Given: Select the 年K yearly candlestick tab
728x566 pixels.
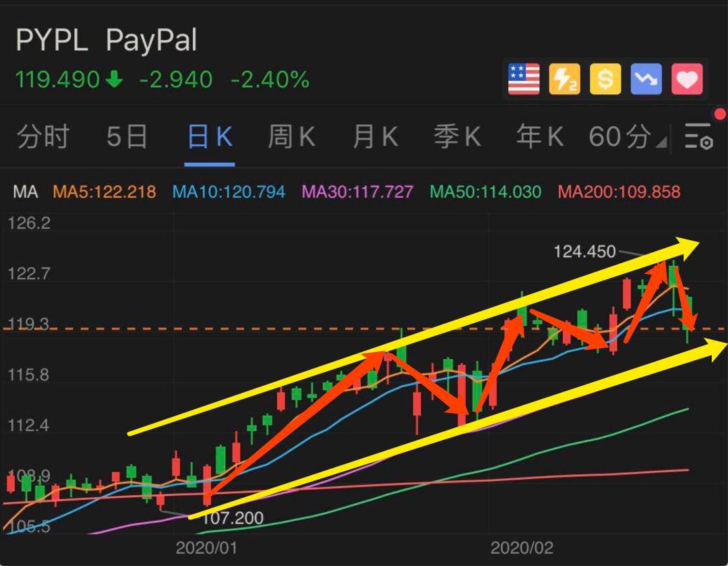Looking at the screenshot, I should [x=540, y=137].
